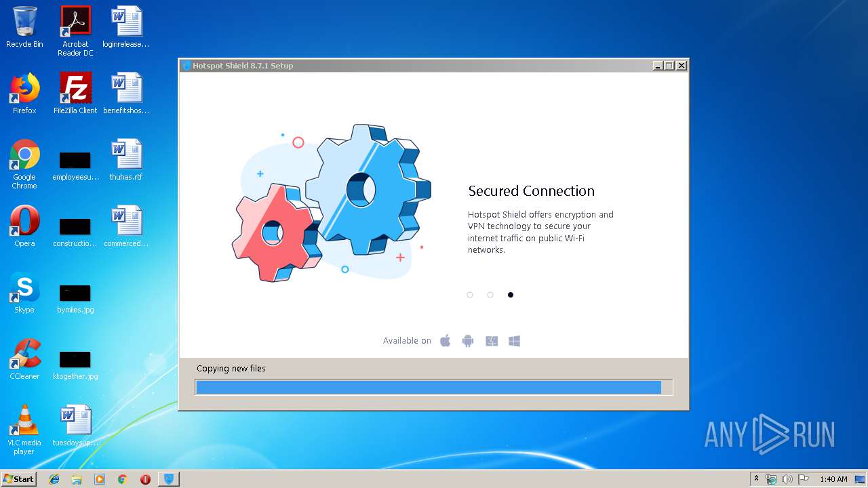Open Chrome from the taskbar

122,479
